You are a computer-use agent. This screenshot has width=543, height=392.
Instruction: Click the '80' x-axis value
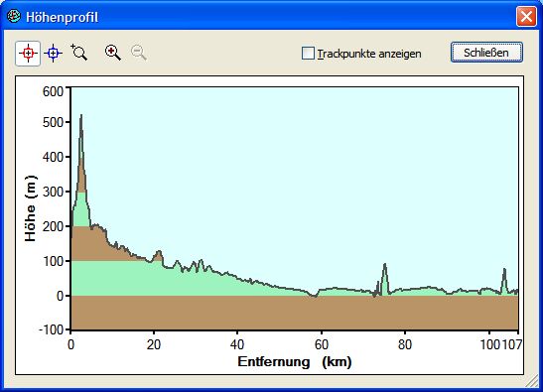pyautogui.click(x=405, y=344)
